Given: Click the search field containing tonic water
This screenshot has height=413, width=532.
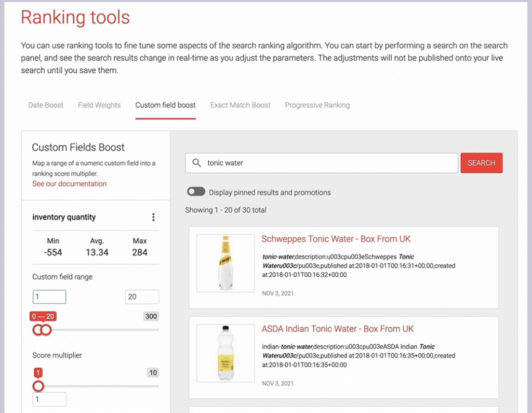Looking at the screenshot, I should (x=312, y=163).
